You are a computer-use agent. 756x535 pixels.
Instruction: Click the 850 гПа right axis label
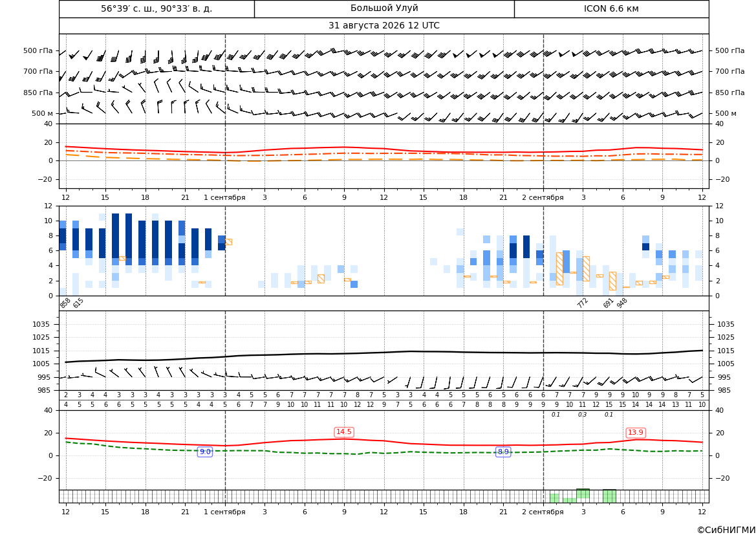[x=729, y=93]
